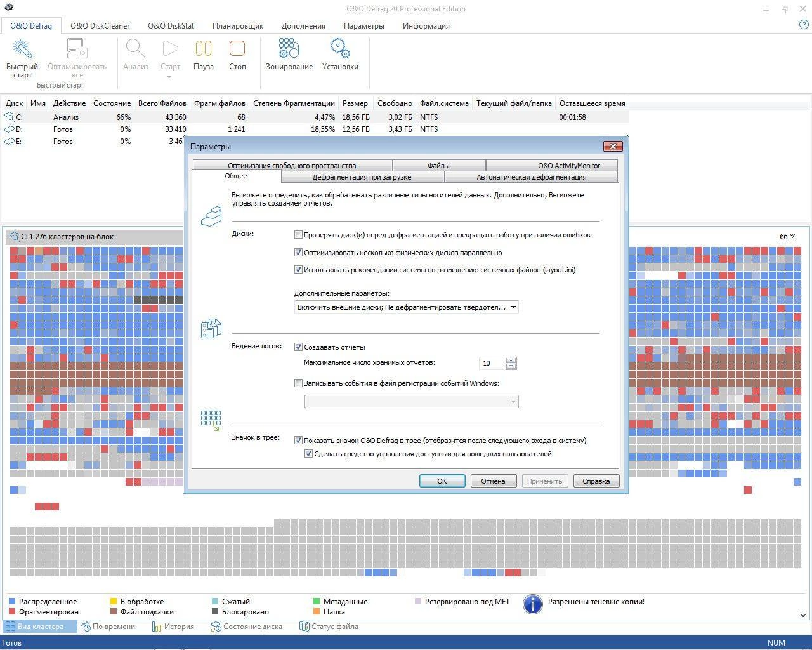
Task: Open the Планировщик ribbon tab
Action: coord(238,26)
